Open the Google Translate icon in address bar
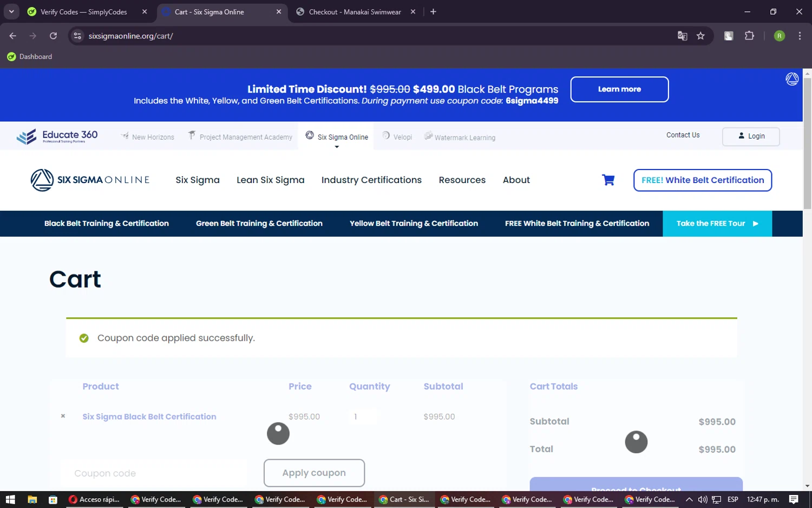Screen dimensions: 812x508 click(682, 36)
